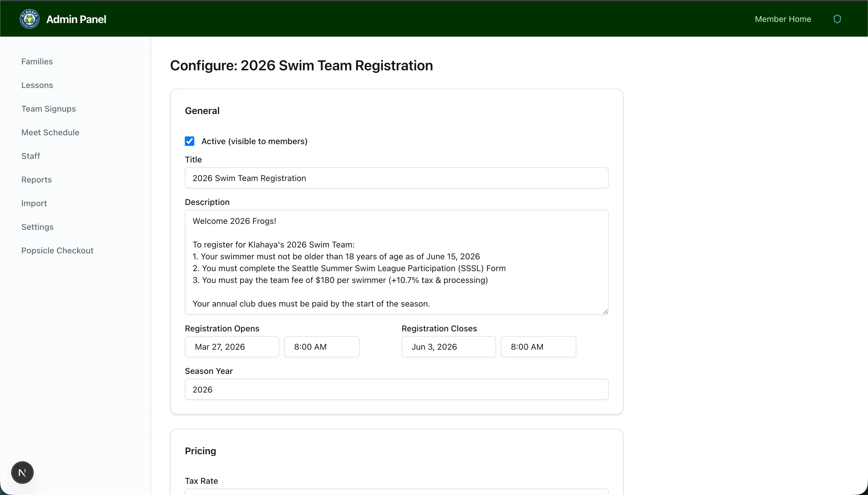Open the Meet Schedule page

(x=50, y=132)
